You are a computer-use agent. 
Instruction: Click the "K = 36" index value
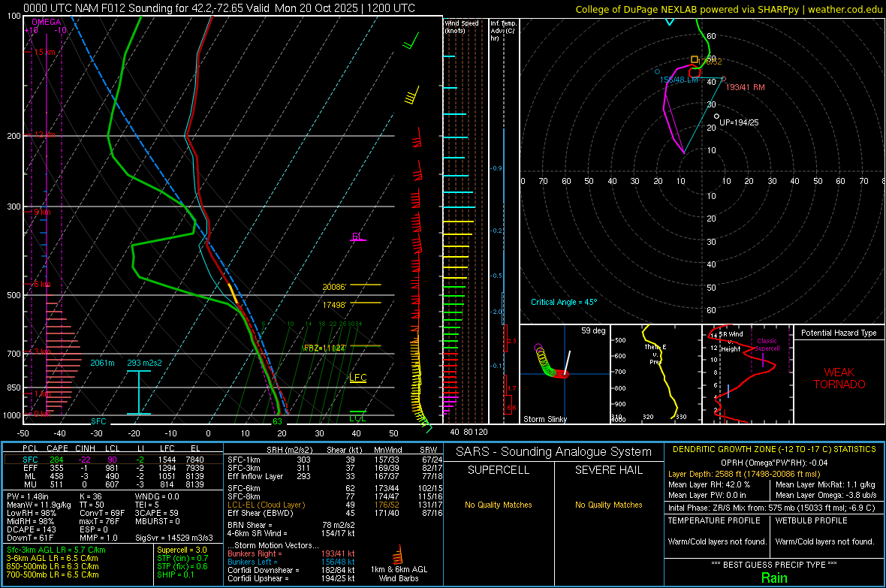click(90, 496)
